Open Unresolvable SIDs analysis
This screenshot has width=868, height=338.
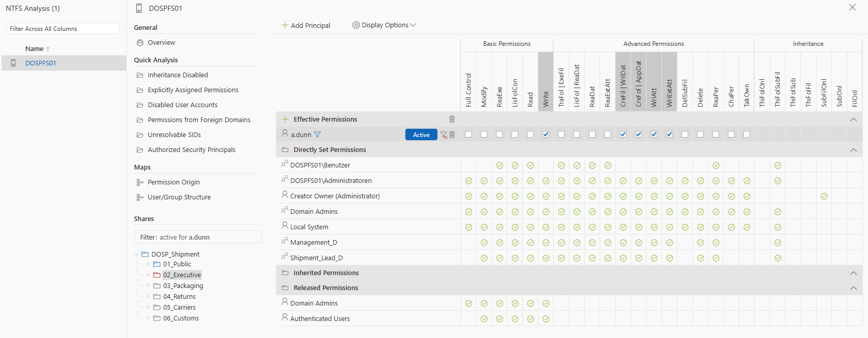[174, 135]
